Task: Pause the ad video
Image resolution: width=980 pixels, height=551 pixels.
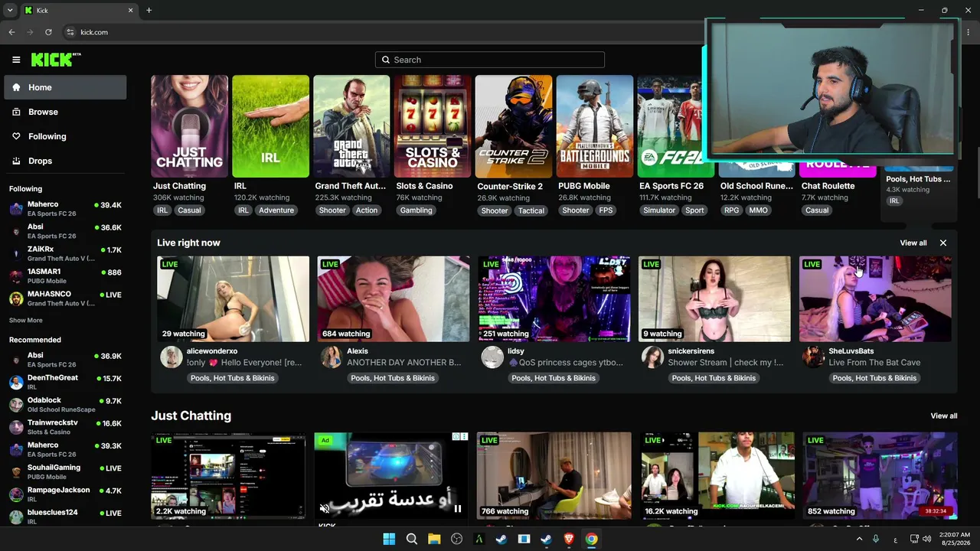Action: (458, 508)
